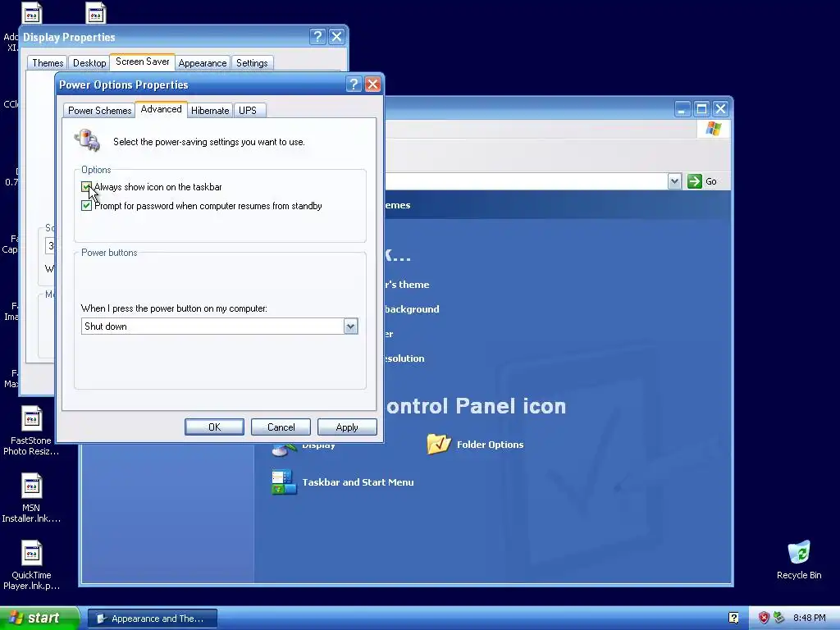Click the change background link in Control Panel
This screenshot has width=840, height=630.
coord(412,309)
